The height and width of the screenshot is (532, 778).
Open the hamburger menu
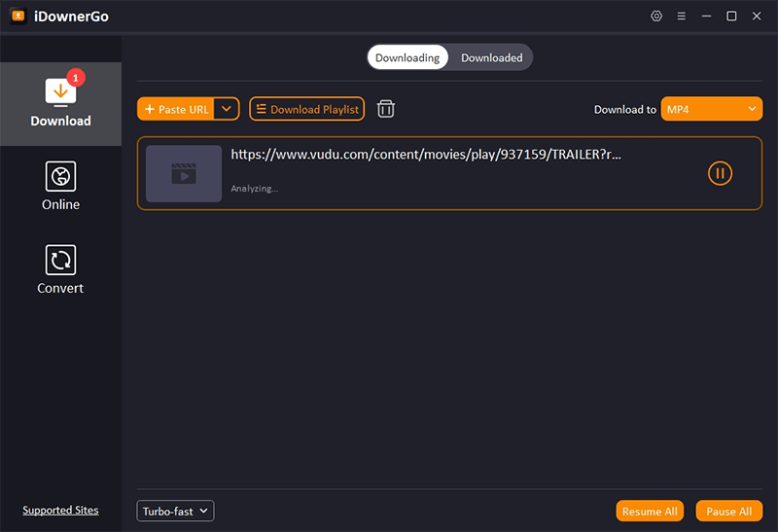[x=682, y=16]
